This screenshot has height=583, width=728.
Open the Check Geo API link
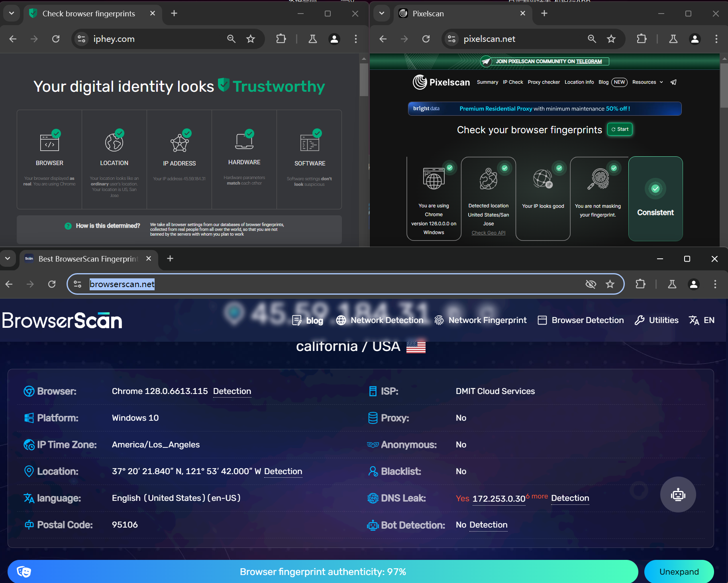(488, 233)
